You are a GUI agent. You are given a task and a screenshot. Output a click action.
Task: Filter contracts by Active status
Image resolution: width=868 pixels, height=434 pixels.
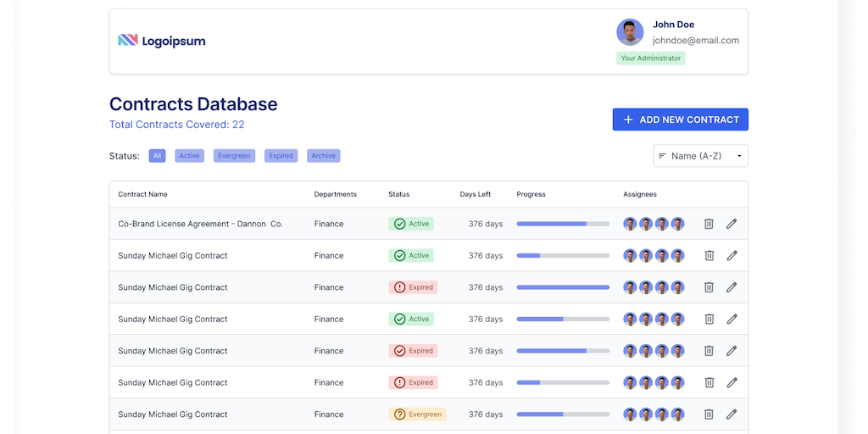tap(189, 156)
